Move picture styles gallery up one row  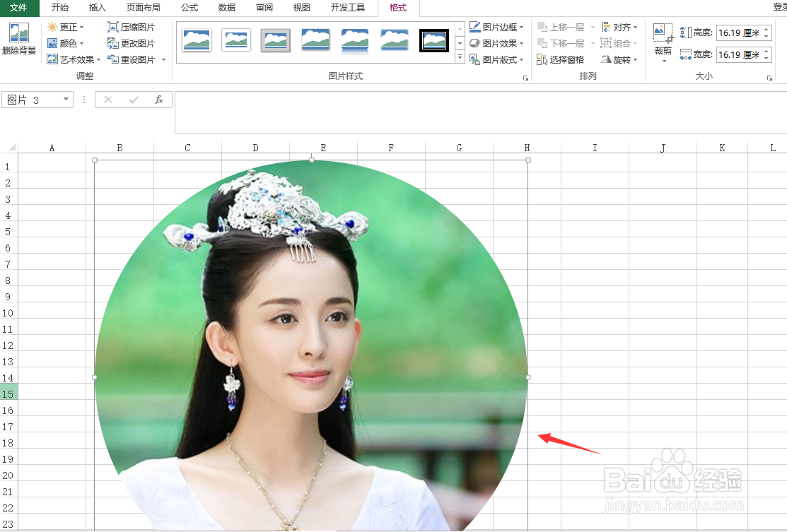click(460, 28)
